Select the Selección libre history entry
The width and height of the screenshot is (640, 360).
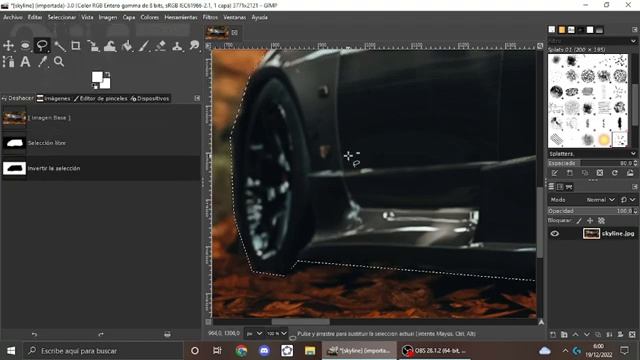pyautogui.click(x=100, y=143)
